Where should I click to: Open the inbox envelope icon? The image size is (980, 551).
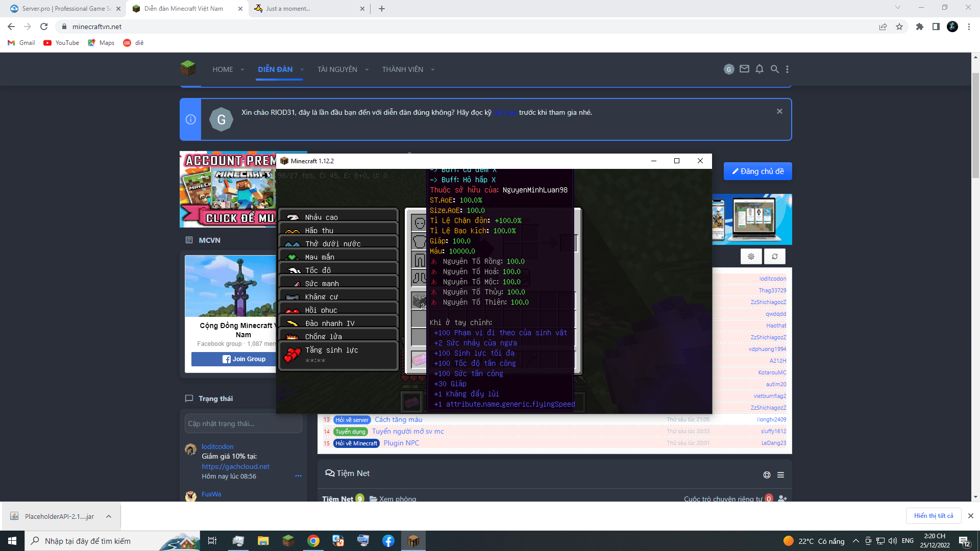pos(744,69)
